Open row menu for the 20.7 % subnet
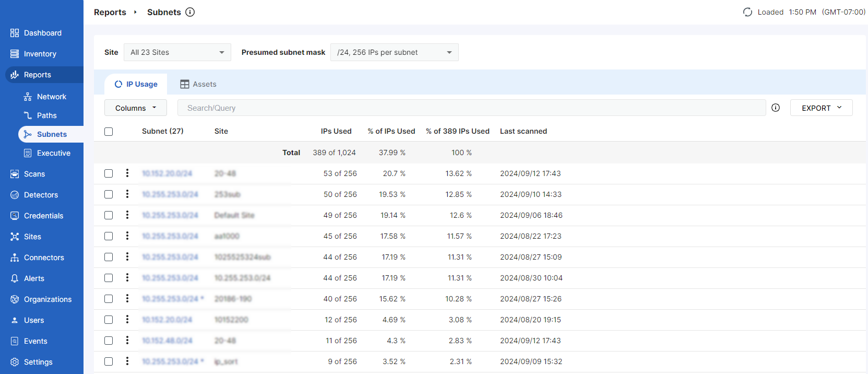 (127, 173)
